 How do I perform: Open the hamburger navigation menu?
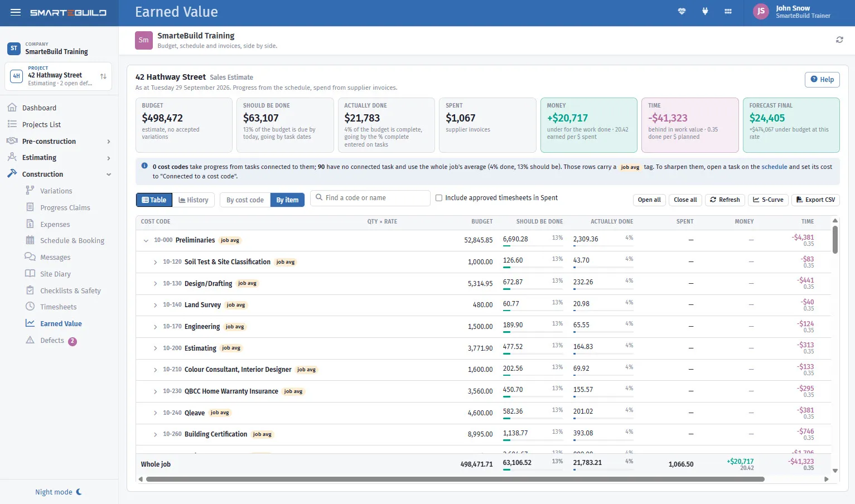tap(16, 12)
